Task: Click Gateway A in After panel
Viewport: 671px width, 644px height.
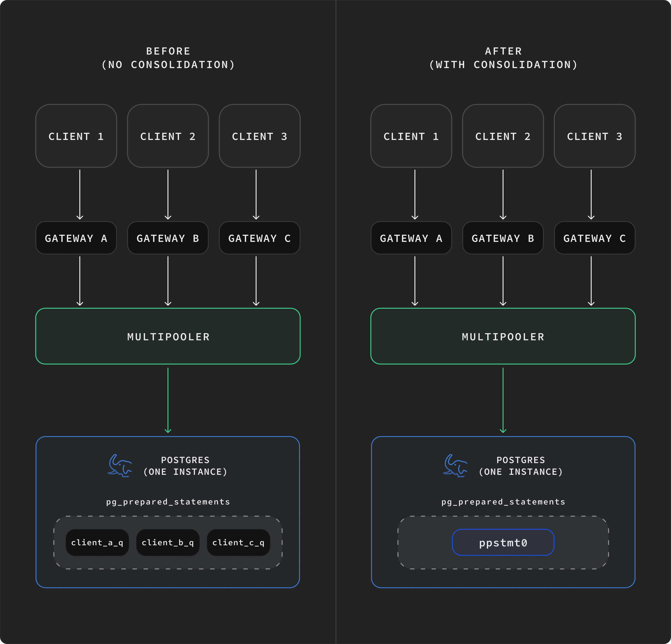Action: 411,238
